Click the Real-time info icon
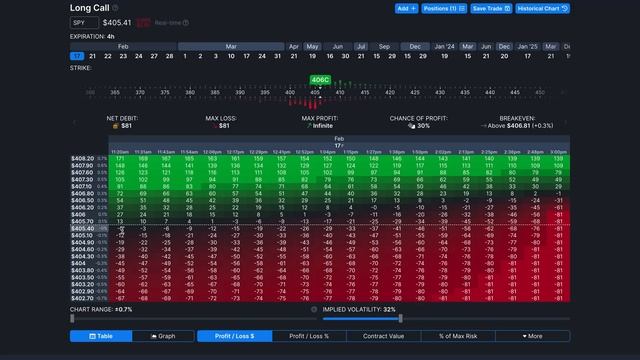Image resolution: width=640 pixels, height=360 pixels. [186, 23]
